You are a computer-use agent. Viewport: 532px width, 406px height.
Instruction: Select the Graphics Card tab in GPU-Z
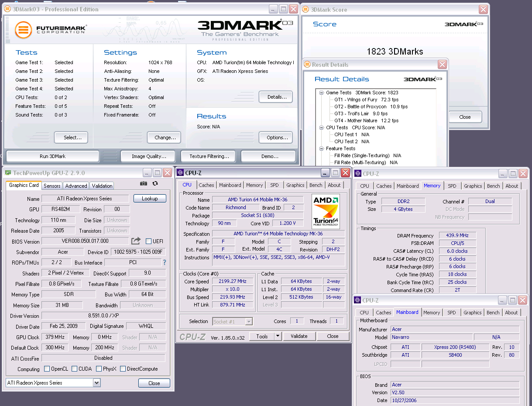24,185
